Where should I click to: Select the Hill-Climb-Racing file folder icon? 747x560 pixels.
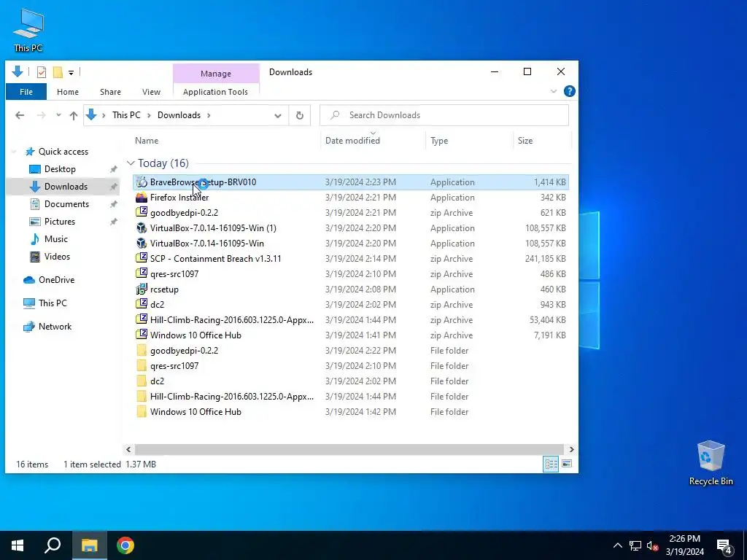(142, 396)
